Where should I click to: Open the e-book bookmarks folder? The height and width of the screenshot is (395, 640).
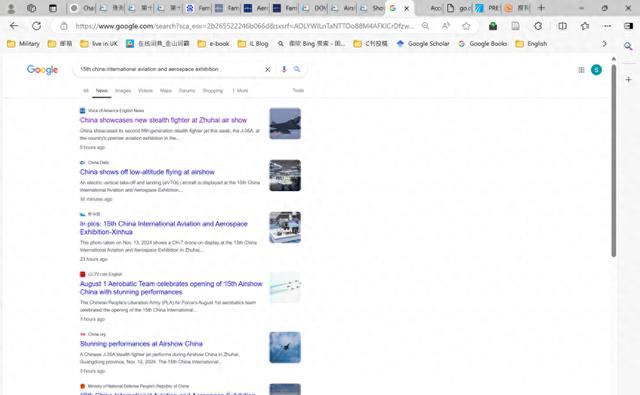pos(213,44)
